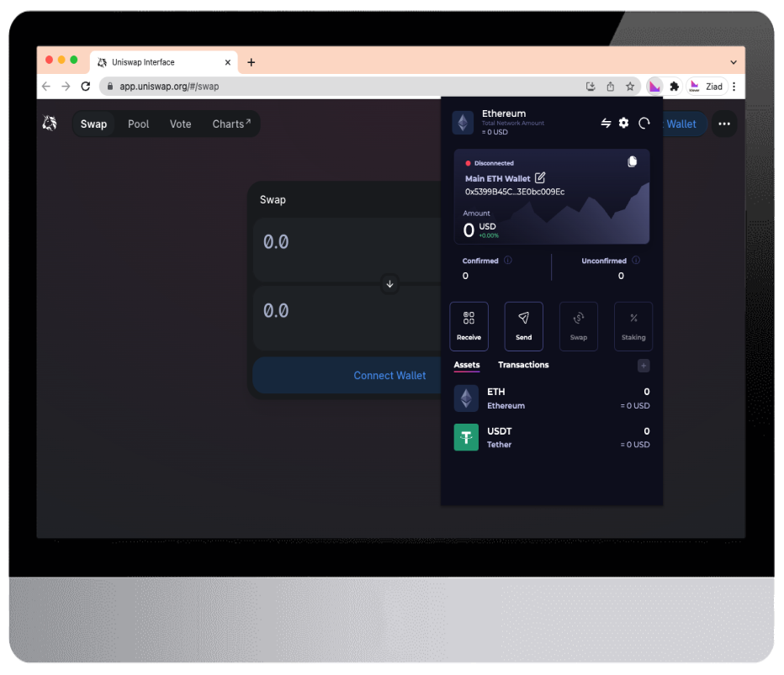Click the ETH diamond icon in assets list
Image resolution: width=784 pixels, height=675 pixels.
point(466,398)
